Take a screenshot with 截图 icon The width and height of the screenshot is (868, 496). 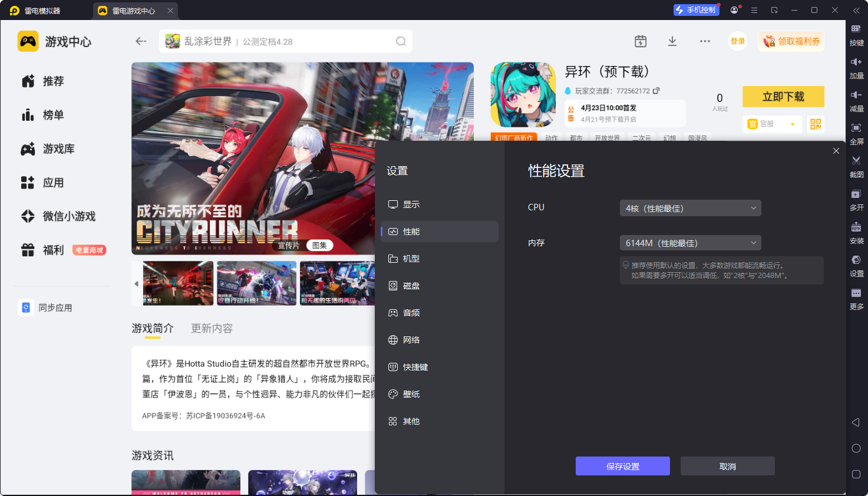(856, 167)
